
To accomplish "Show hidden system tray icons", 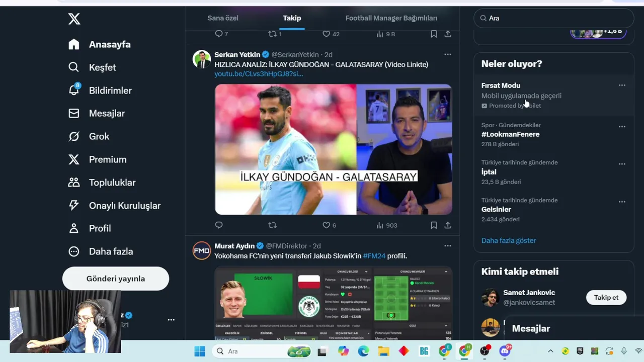I will point(550,351).
